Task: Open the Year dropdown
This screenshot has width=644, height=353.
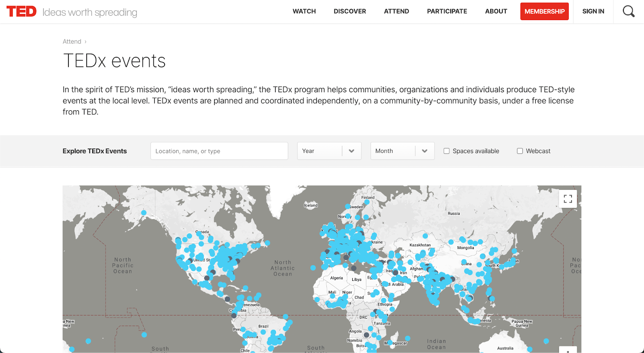Action: [329, 151]
